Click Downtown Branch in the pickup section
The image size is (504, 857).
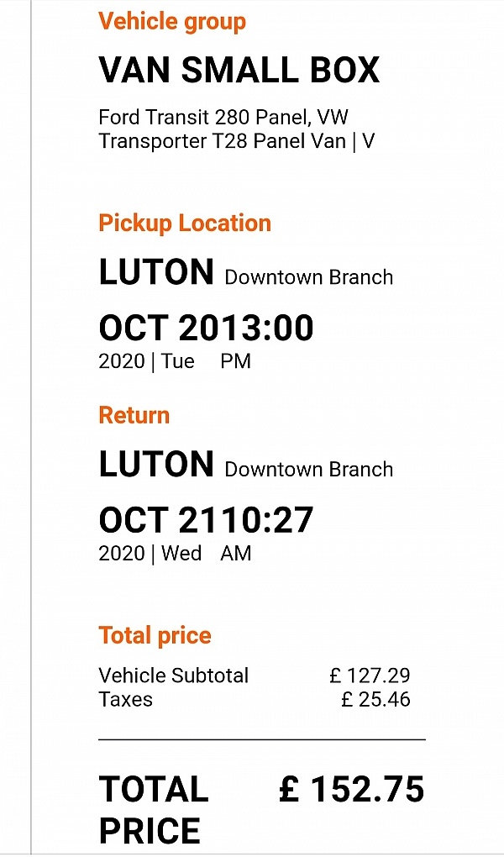tap(308, 277)
